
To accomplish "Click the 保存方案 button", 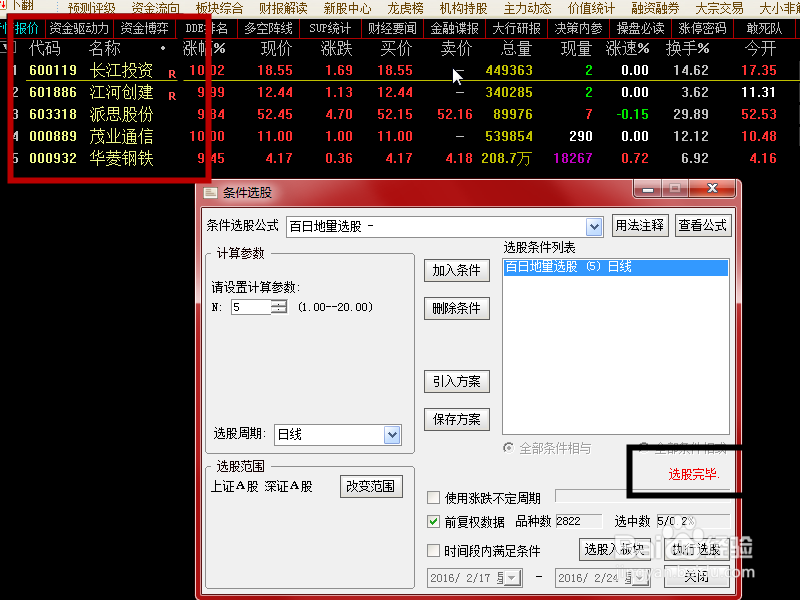I will 456,419.
